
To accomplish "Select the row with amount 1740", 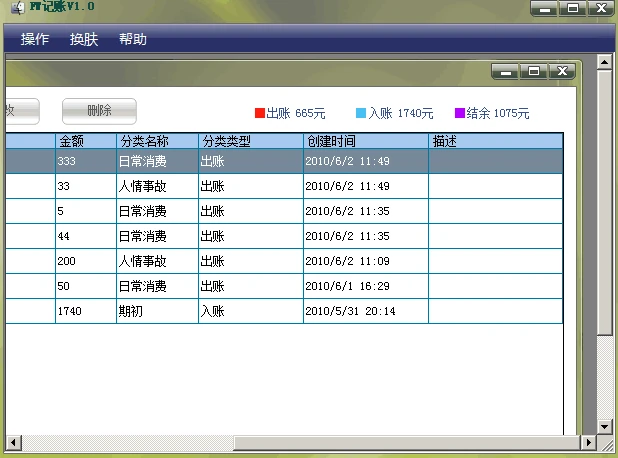I will point(284,311).
